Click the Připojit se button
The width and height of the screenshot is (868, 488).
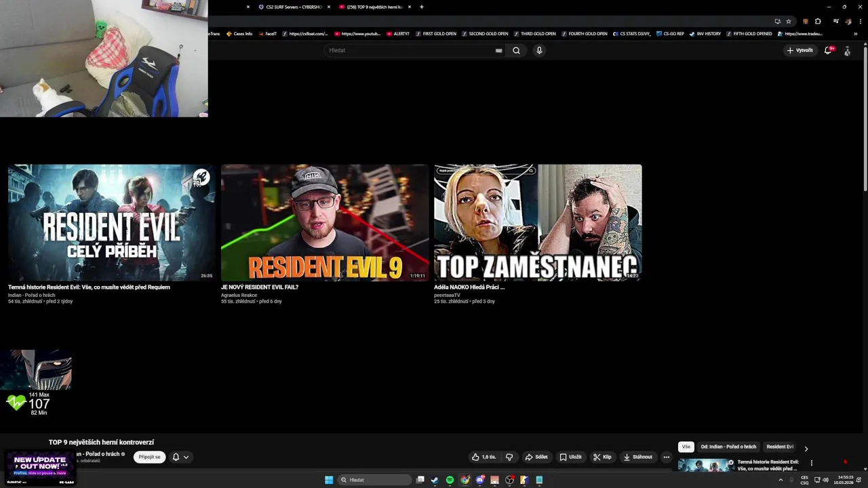click(149, 457)
